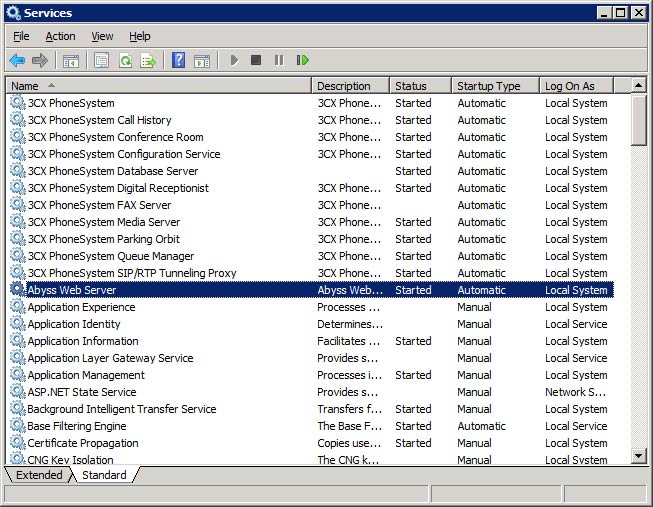Click the scrollbar down arrow

click(x=638, y=455)
